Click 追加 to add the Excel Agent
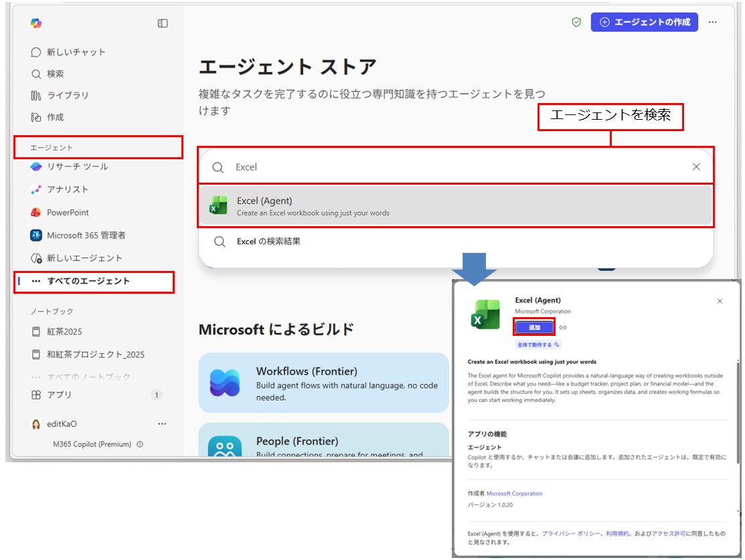This screenshot has width=745, height=560. point(535,327)
